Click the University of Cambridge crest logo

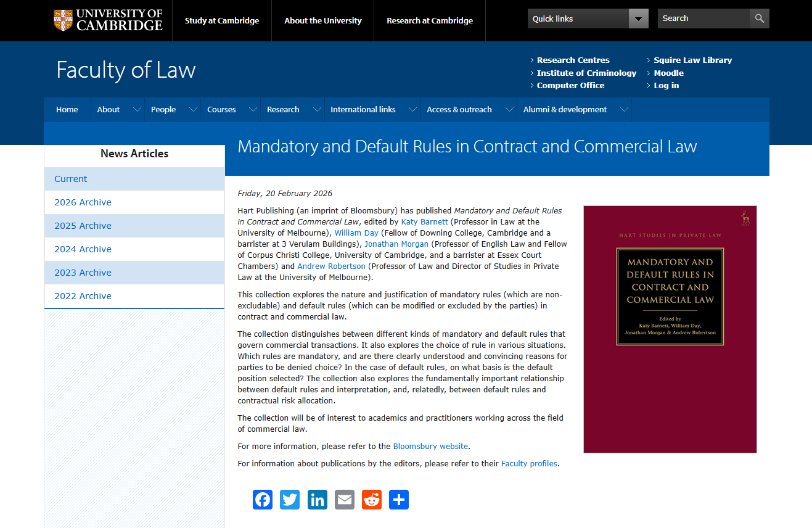click(x=63, y=20)
